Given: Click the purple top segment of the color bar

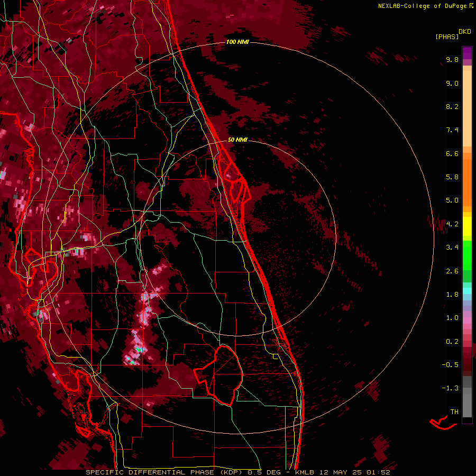Looking at the screenshot, I should (467, 53).
